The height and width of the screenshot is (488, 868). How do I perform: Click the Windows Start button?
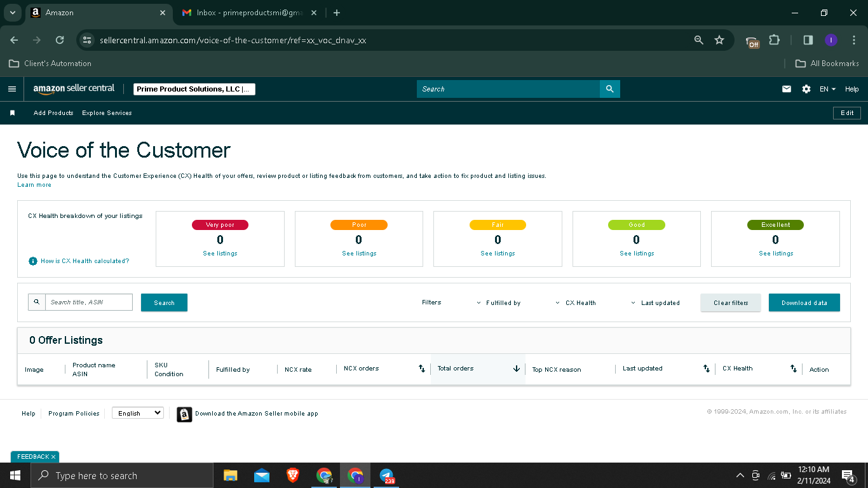[x=15, y=475]
